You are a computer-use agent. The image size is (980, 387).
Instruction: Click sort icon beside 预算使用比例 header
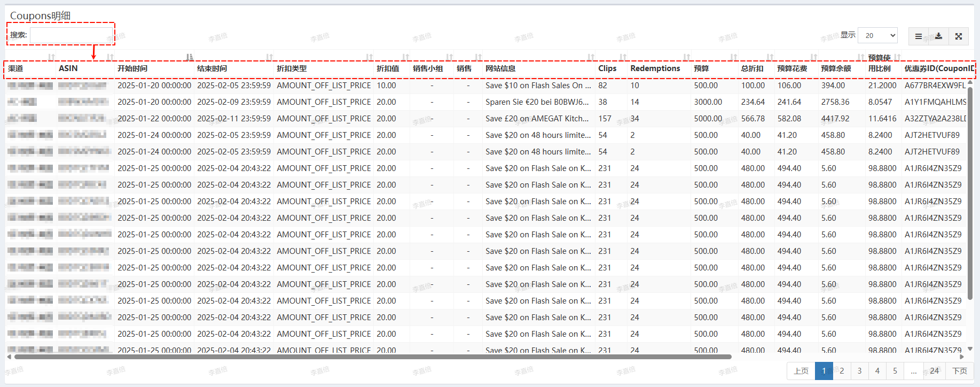tap(897, 57)
